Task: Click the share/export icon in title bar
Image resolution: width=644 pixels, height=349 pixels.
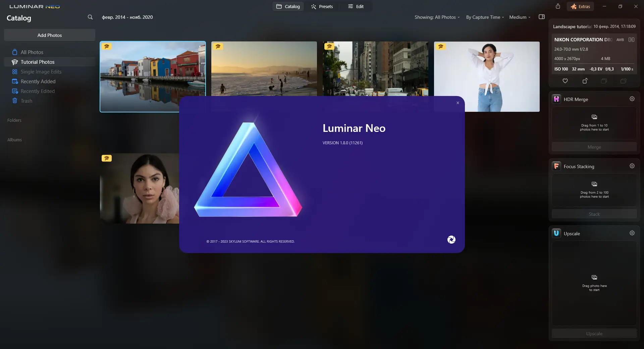Action: pos(558,6)
